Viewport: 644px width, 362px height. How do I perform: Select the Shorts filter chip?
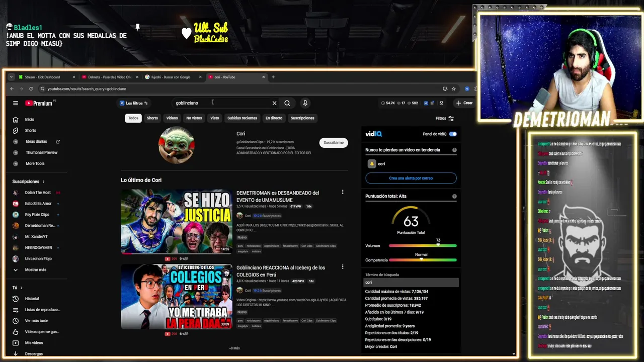coord(152,118)
